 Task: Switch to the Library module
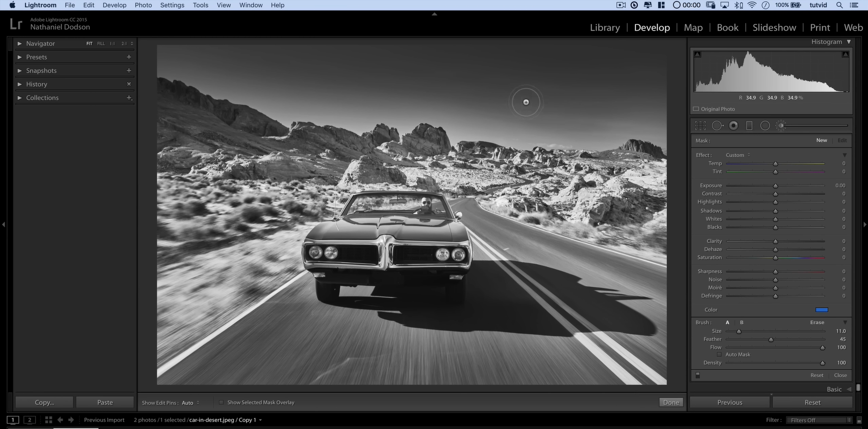(605, 27)
